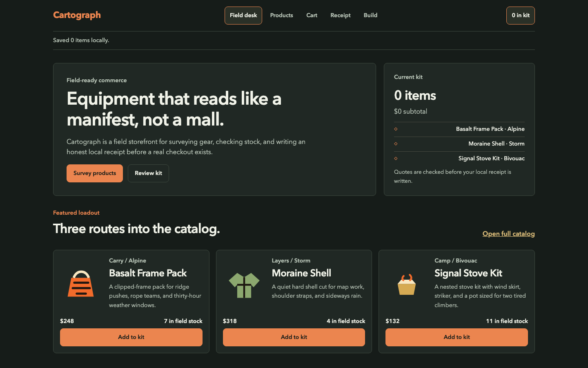588x368 pixels.
Task: Click the Current kit panel label
Action: [408, 77]
